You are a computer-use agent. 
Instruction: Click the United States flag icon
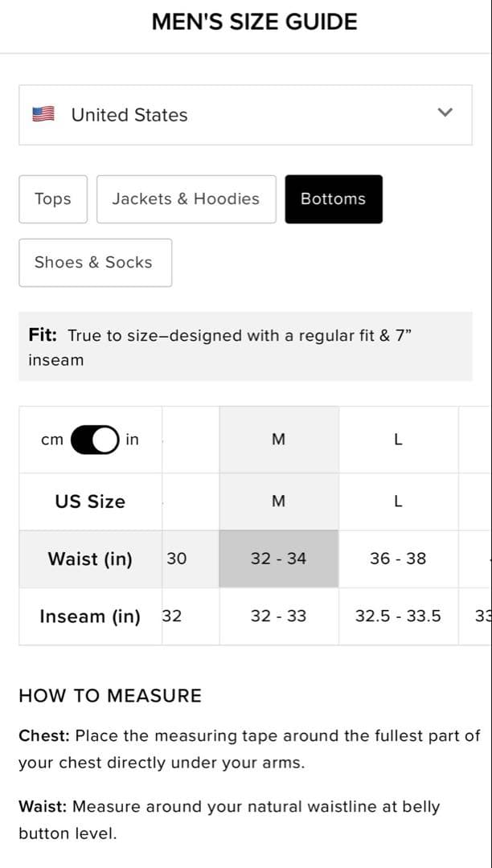[43, 115]
